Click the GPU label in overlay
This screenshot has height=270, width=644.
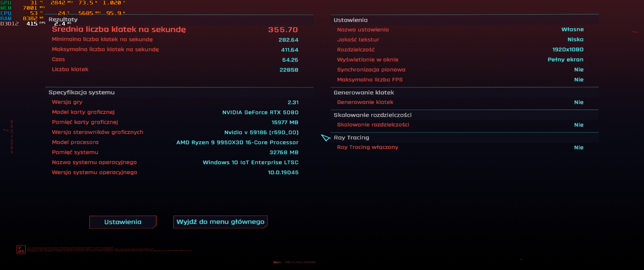coord(6,3)
